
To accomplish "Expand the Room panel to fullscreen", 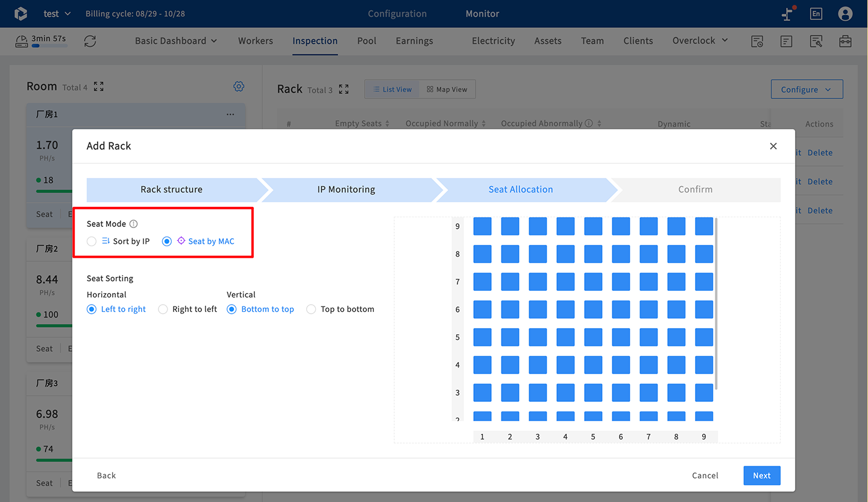I will [99, 87].
